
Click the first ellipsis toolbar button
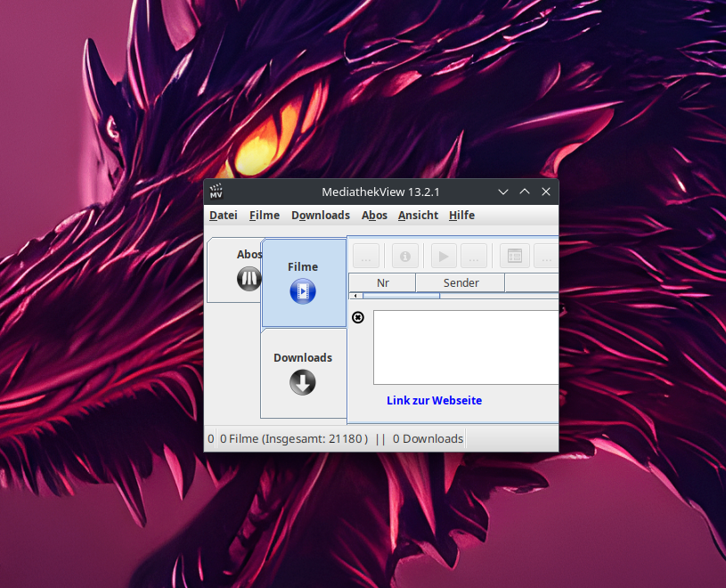pyautogui.click(x=366, y=257)
